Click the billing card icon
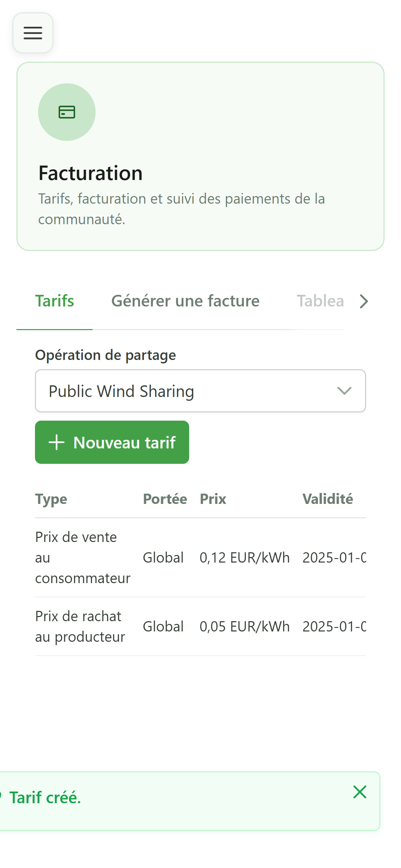401x868 pixels. click(x=67, y=112)
